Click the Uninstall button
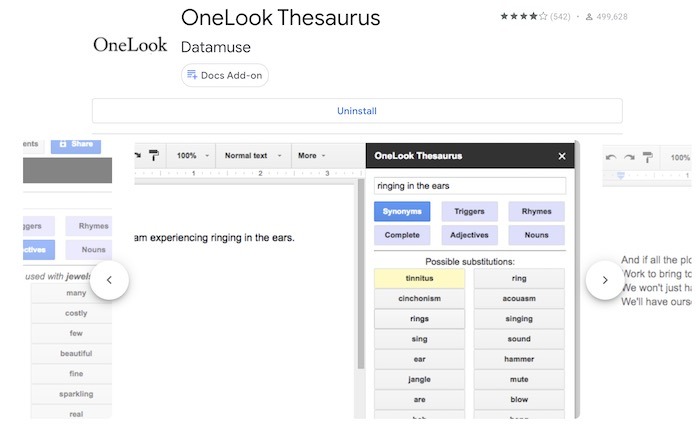The width and height of the screenshot is (700, 430). point(357,111)
